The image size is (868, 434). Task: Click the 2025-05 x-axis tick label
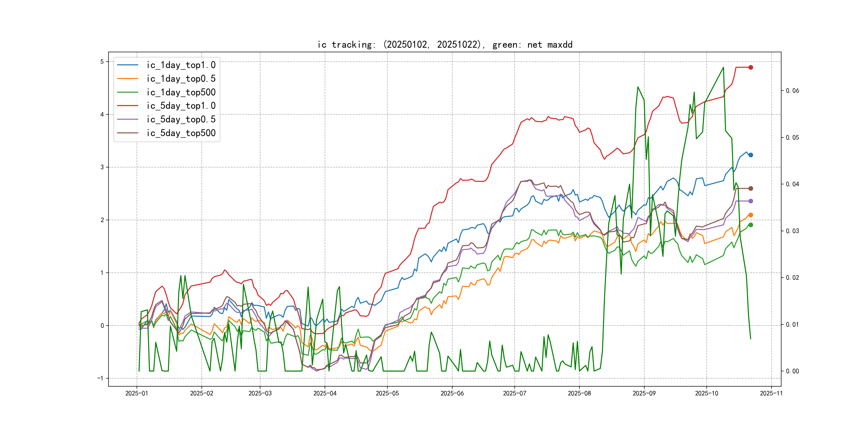click(387, 393)
